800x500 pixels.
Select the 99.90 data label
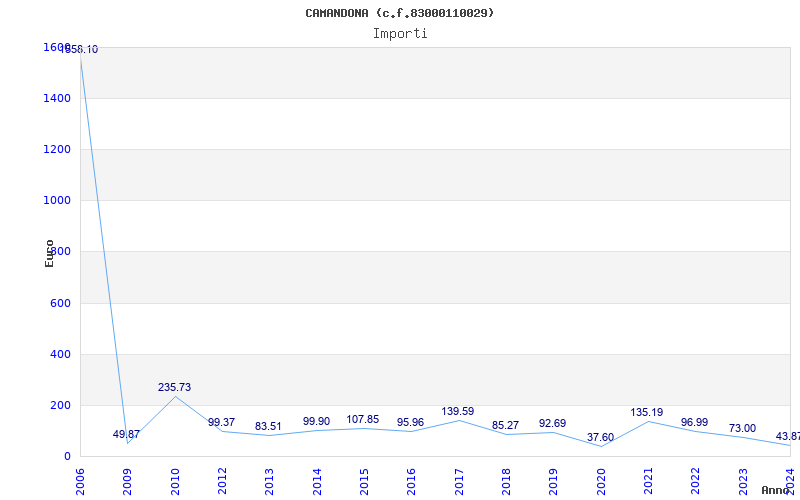coord(316,421)
